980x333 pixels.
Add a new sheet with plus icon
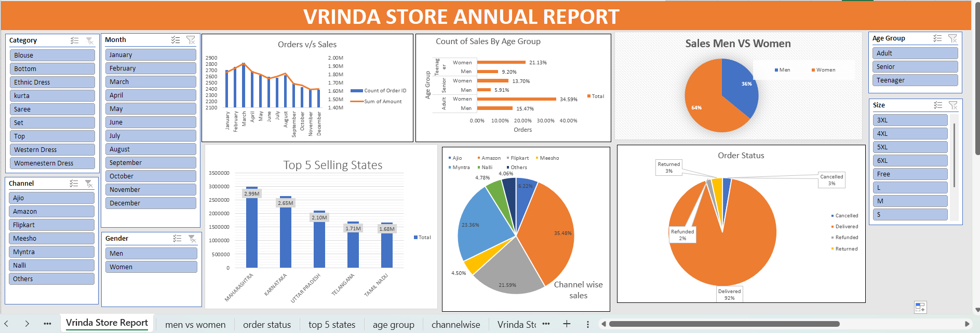(x=567, y=324)
